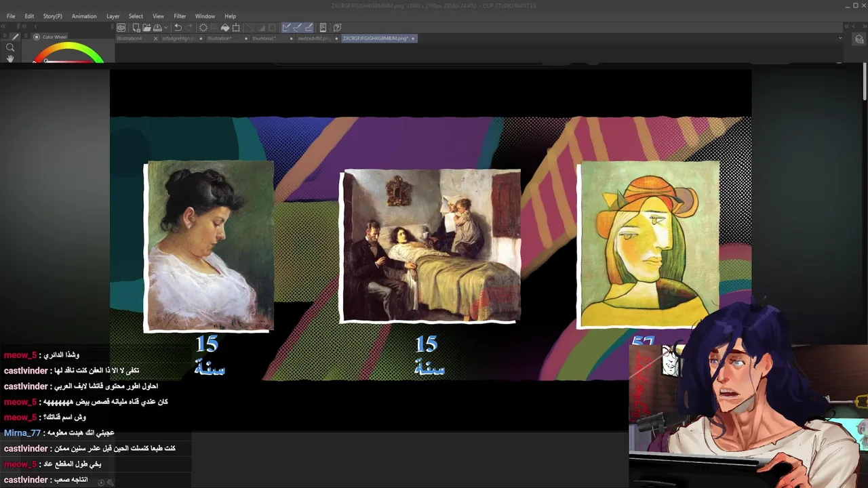Click the Show selection border icon

pyautogui.click(x=272, y=28)
